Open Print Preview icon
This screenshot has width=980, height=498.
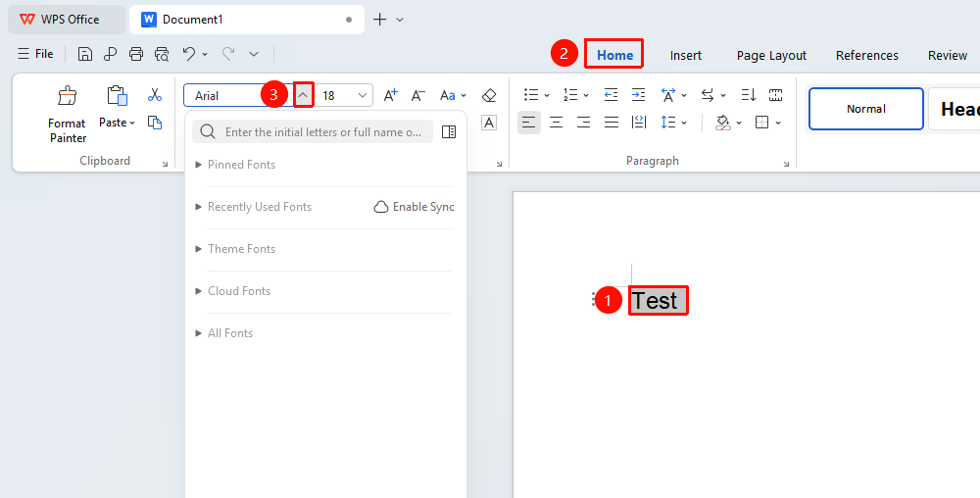[162, 54]
